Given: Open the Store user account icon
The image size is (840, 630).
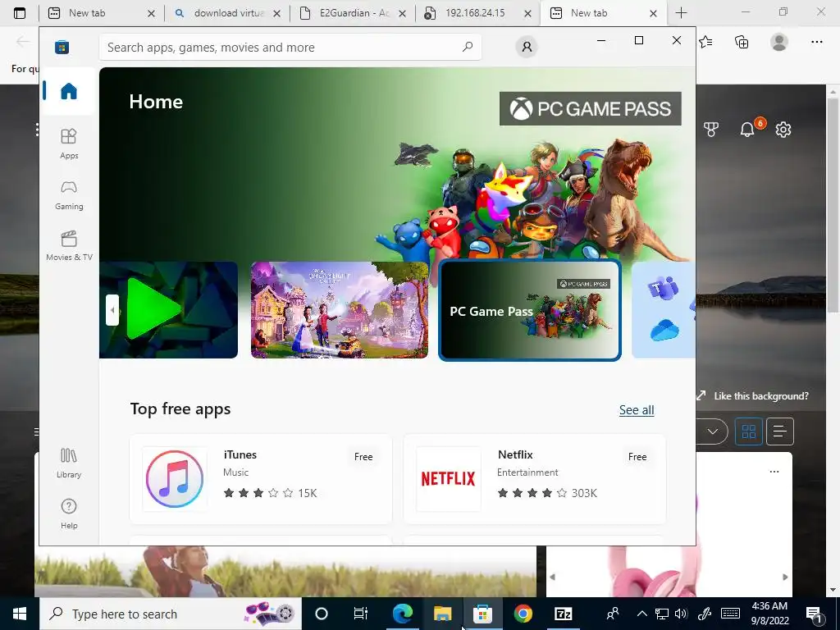Looking at the screenshot, I should coord(527,47).
